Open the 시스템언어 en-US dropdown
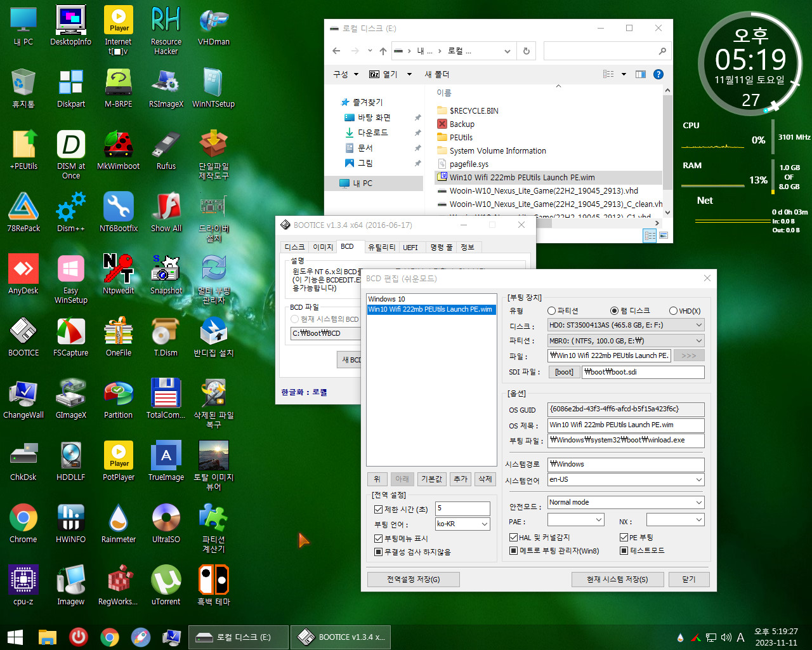Viewport: 812px width, 650px height. coord(698,479)
